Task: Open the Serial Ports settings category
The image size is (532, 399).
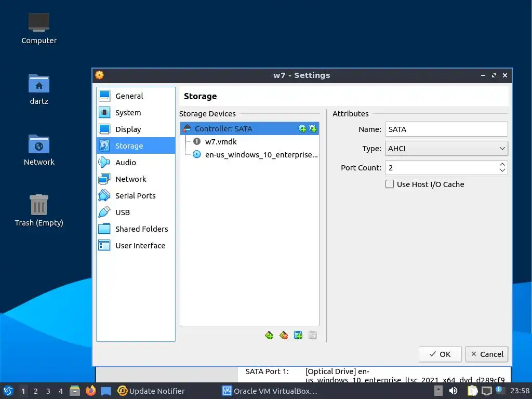Action: click(x=136, y=196)
